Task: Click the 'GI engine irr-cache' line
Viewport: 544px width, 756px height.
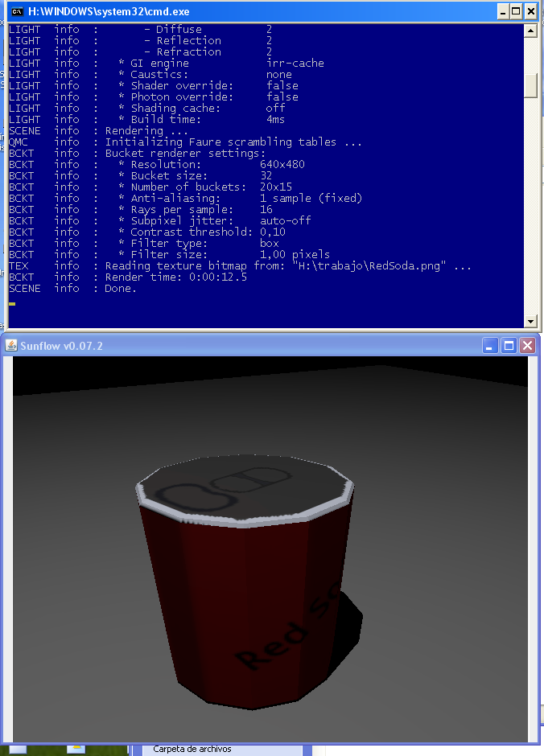Action: coord(167,64)
